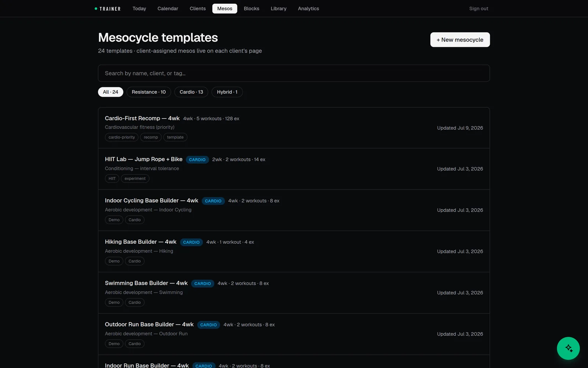Filter by Resistance · 10
588x368 pixels.
click(148, 92)
